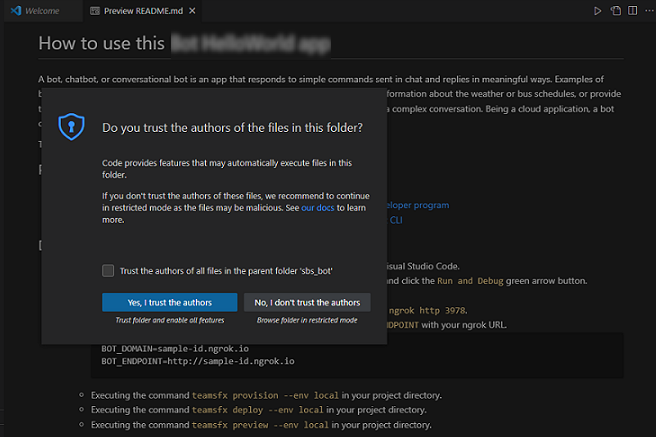Click the VS Code logo icon on the Welcome tab
Image resolution: width=656 pixels, height=437 pixels.
coord(16,10)
